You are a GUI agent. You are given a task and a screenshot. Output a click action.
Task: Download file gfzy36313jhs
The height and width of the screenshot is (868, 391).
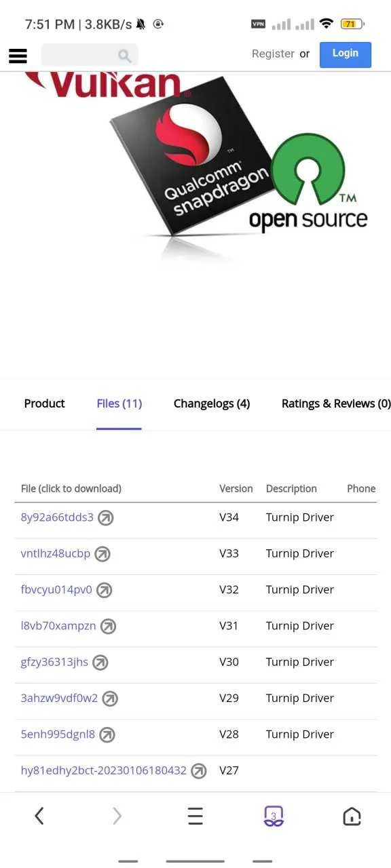(x=54, y=663)
